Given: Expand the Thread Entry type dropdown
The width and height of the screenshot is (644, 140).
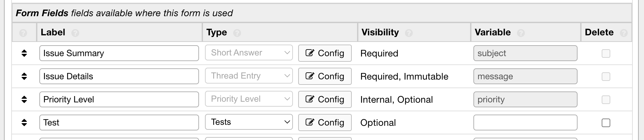Looking at the screenshot, I should click(x=249, y=76).
